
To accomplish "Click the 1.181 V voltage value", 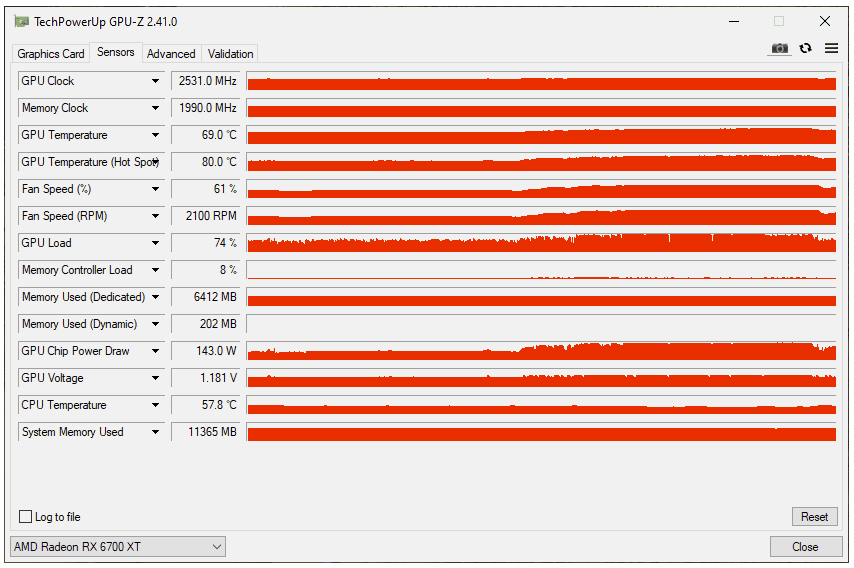I will (206, 378).
